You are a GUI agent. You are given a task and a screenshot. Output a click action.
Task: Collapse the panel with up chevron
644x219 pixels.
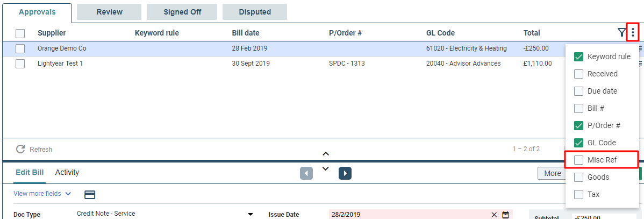click(326, 154)
